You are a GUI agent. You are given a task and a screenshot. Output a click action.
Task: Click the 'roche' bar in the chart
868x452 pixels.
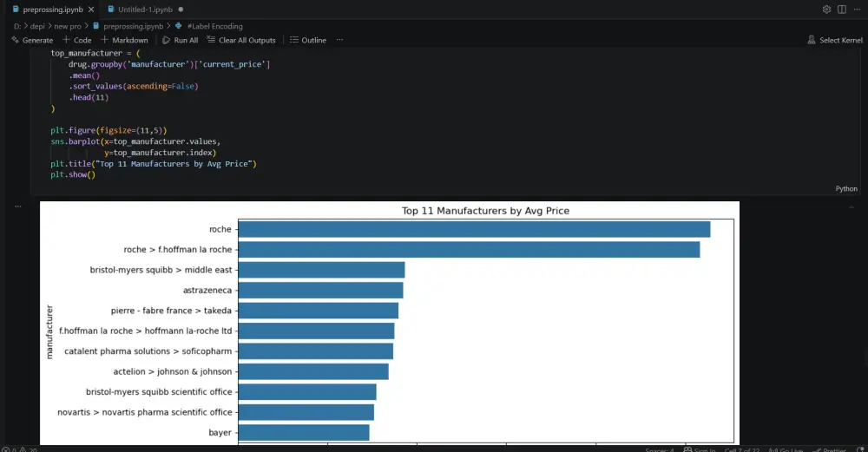(x=475, y=229)
